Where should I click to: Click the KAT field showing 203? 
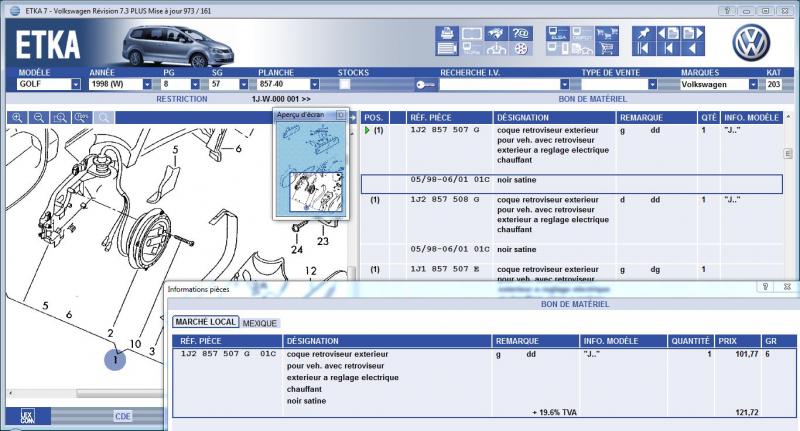click(x=773, y=84)
